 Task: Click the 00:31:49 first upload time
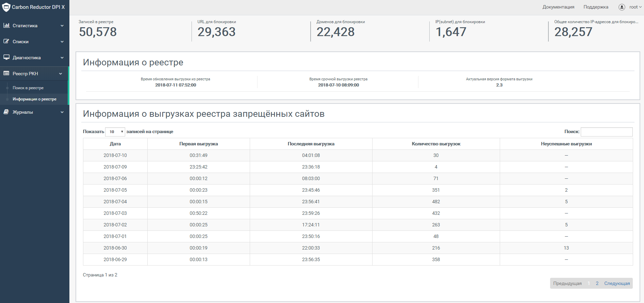click(x=199, y=155)
